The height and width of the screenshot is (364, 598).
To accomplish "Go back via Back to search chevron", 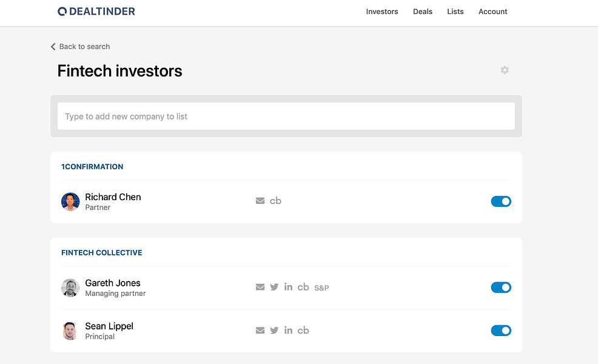I will point(53,47).
